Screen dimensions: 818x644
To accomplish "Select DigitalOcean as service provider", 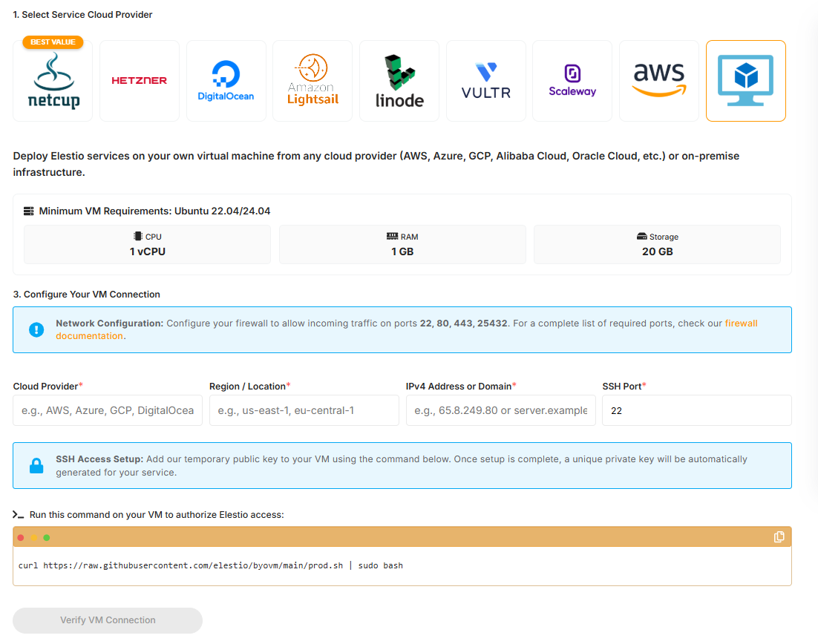I will pos(226,80).
